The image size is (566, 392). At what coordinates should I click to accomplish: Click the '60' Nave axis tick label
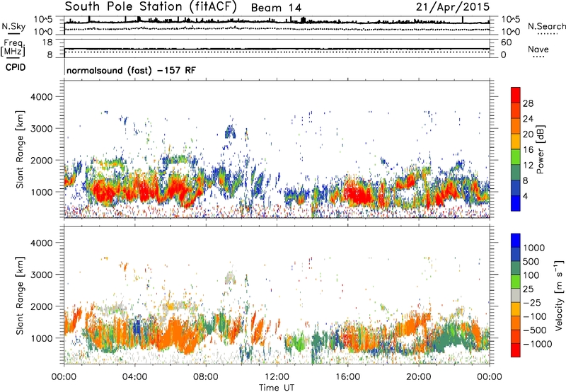[x=506, y=42]
